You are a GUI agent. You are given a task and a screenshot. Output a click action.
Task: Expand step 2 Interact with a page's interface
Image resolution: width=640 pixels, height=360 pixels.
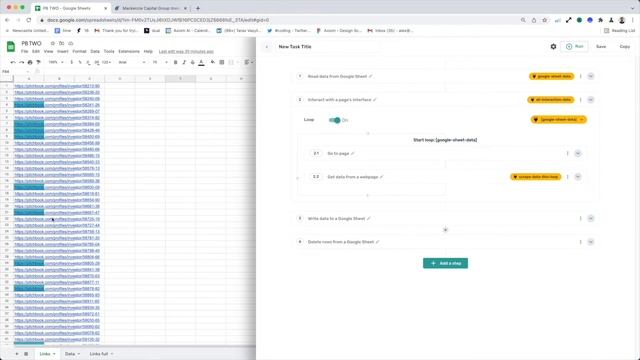[591, 100]
